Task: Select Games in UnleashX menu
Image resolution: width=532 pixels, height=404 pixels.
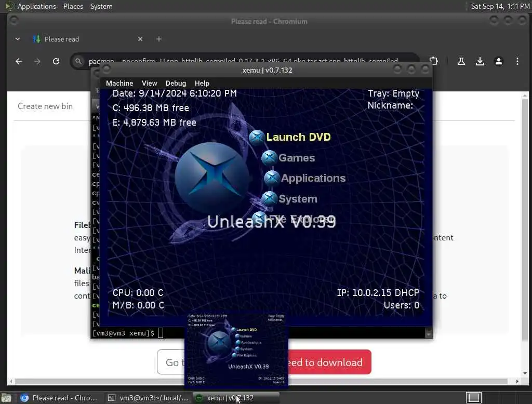Action: click(x=297, y=158)
